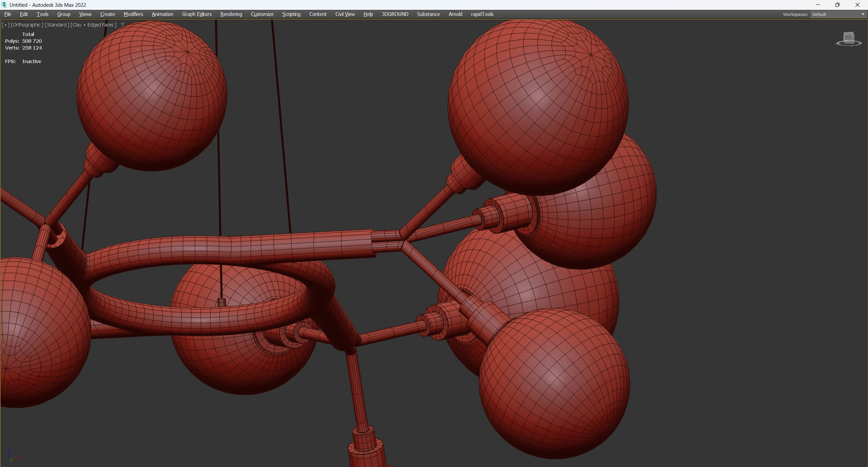The image size is (868, 467).
Task: Open the Workspaces Default dropdown
Action: pyautogui.click(x=838, y=14)
